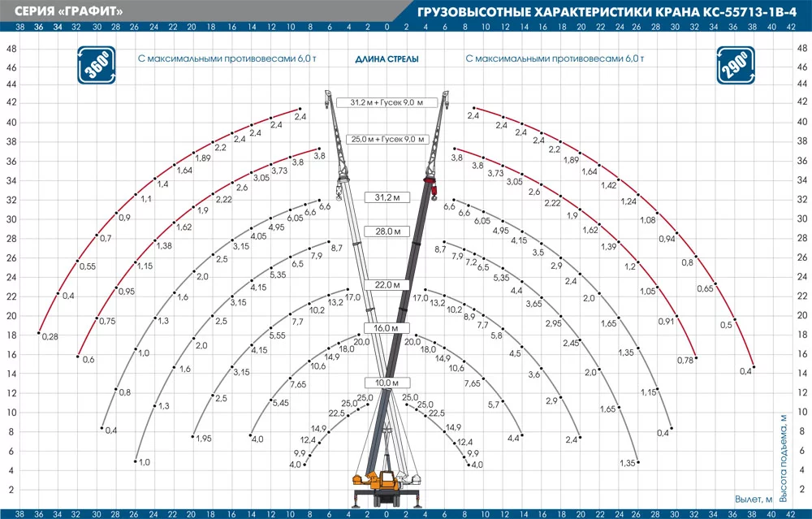Click the 0,95 load value

coord(127,292)
